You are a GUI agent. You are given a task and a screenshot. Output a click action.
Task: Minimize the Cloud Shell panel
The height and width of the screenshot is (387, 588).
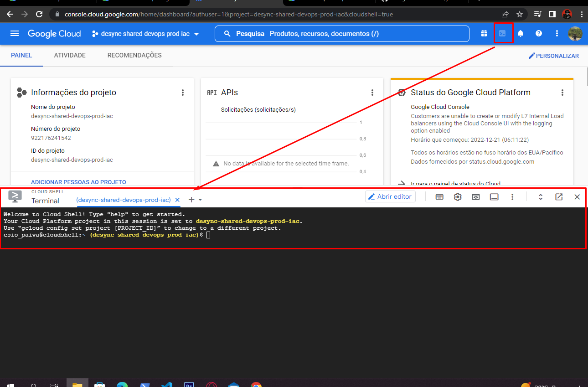(x=494, y=197)
